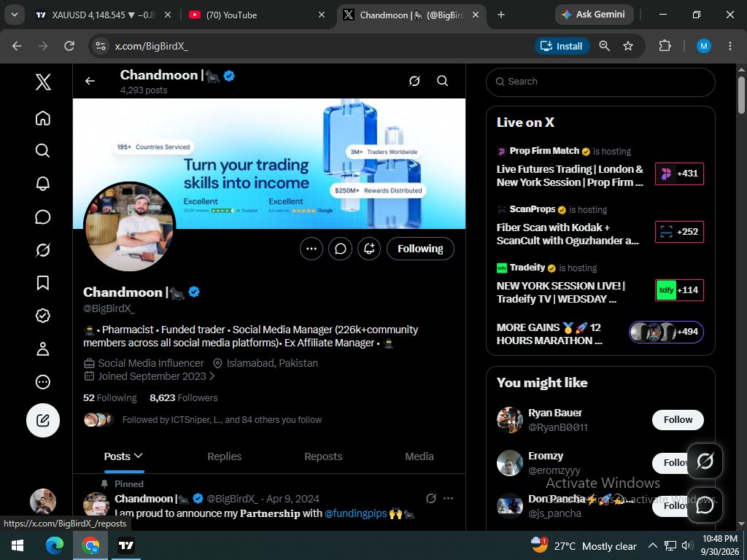747x560 pixels.
Task: Open the profile banner image
Action: [x=268, y=163]
